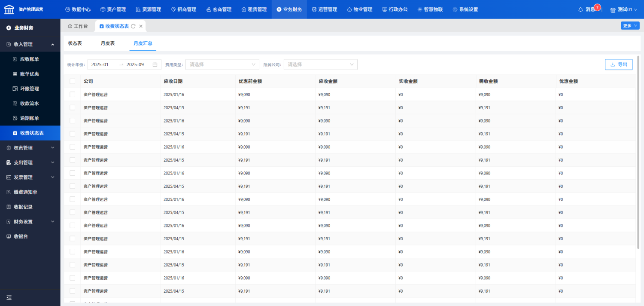This screenshot has width=644, height=306.
Task: Expand the 发票管理 sidebar group
Action: (30, 177)
